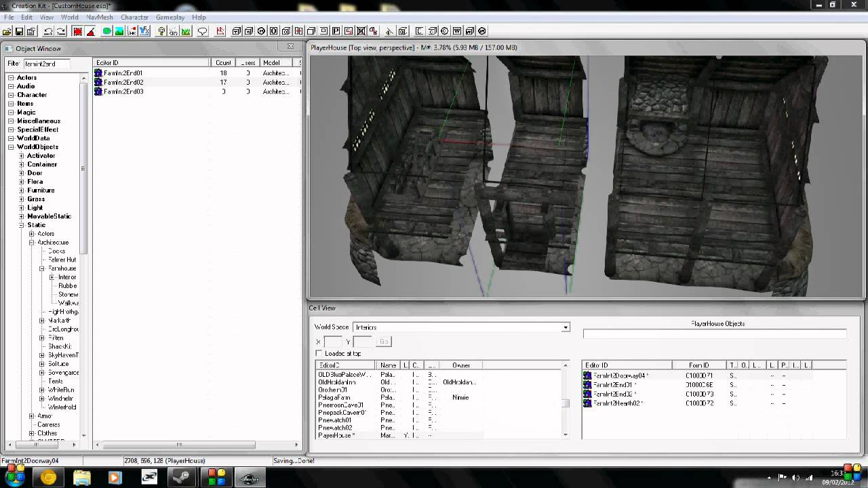
Task: Expand the Actors category
Action: point(11,78)
